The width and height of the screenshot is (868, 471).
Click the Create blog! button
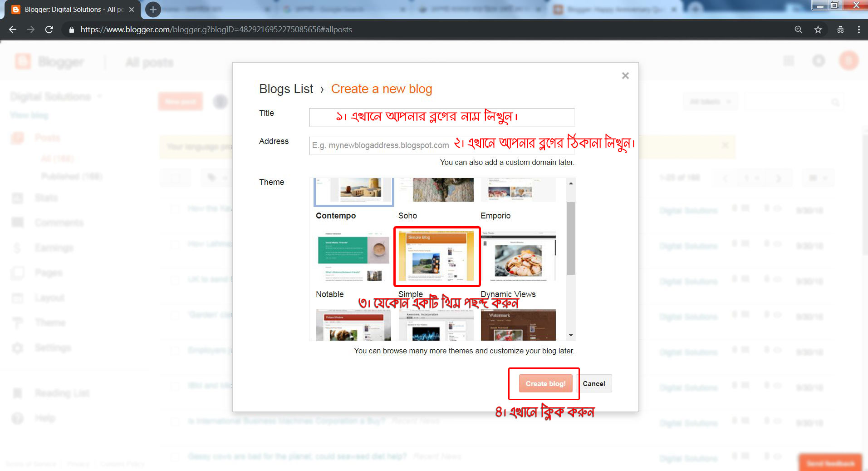click(545, 384)
